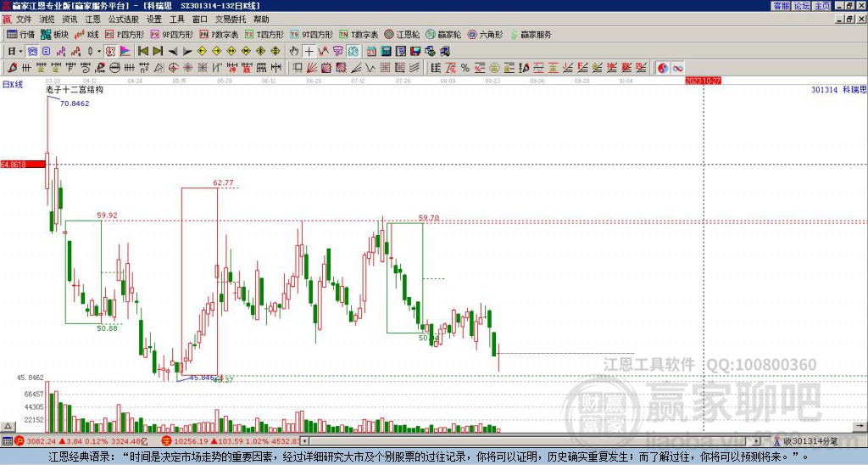Click the 日K线 chart label
The image size is (868, 465).
(x=13, y=85)
